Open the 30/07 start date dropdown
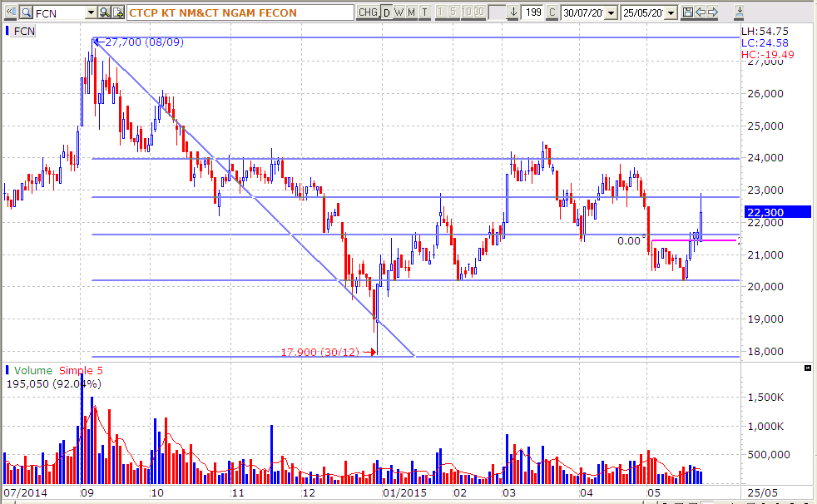817x504 pixels. 612,12
